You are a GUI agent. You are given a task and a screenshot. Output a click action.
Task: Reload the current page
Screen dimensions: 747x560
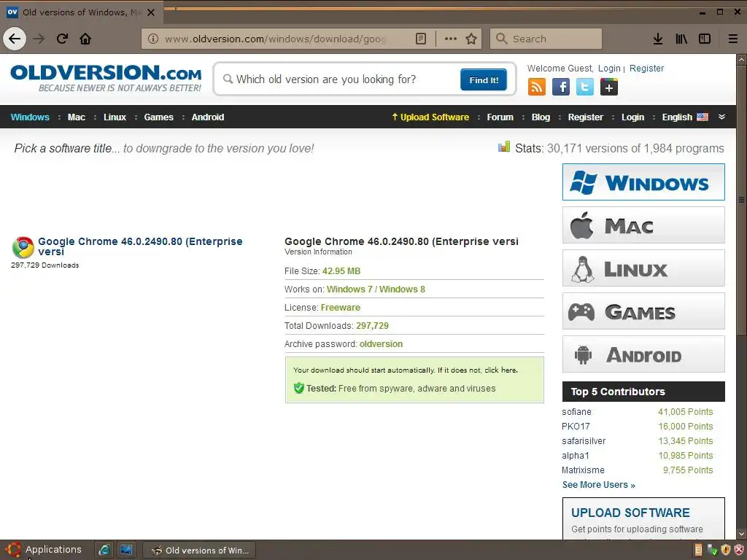coord(63,39)
